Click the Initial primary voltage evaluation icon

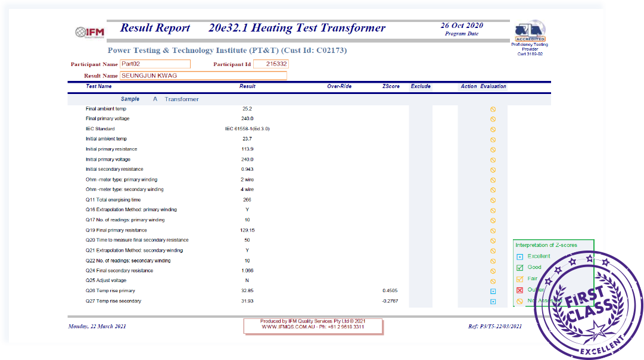tap(493, 160)
